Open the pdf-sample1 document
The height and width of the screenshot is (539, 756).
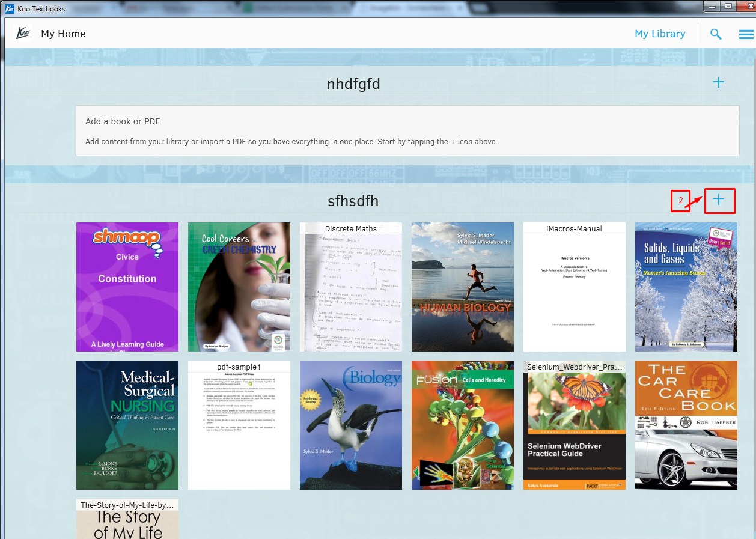[x=239, y=425]
